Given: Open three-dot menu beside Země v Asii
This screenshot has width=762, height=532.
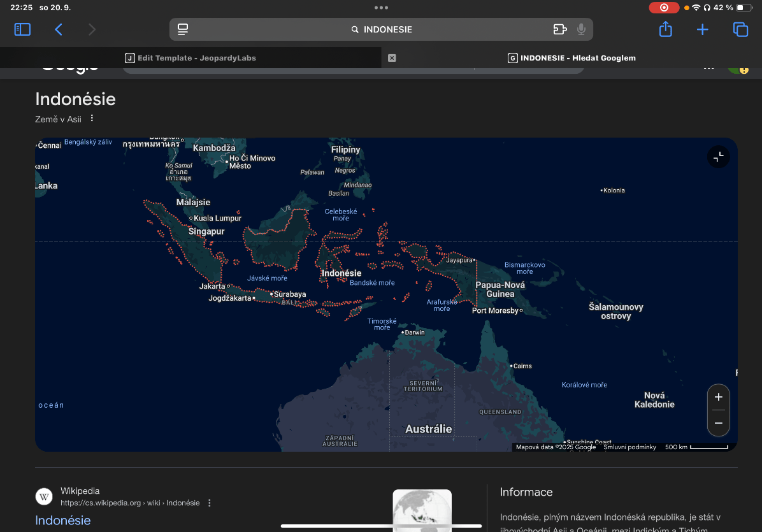Looking at the screenshot, I should [92, 118].
